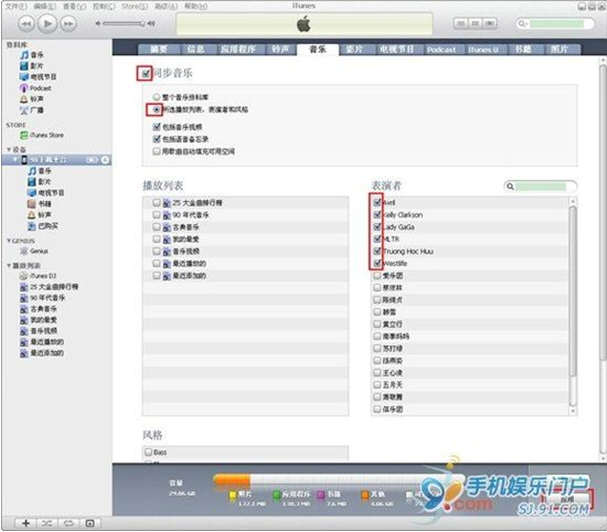Viewport: 607px width, 532px height.
Task: Check the Bass genre checkbox
Action: 148,452
